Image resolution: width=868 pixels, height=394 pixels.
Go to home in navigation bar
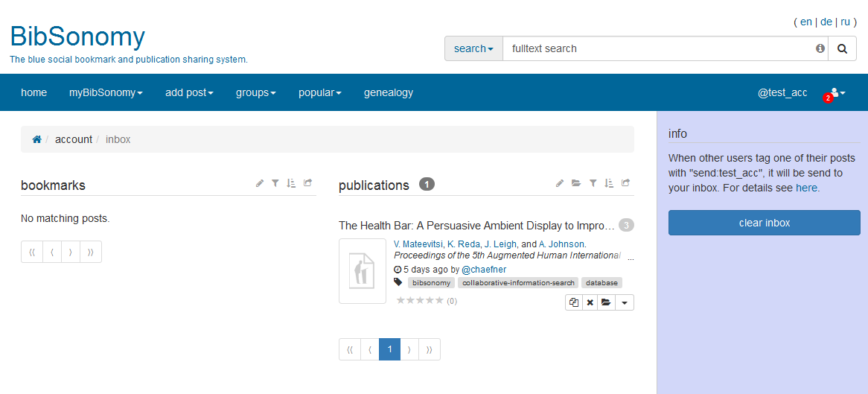33,92
